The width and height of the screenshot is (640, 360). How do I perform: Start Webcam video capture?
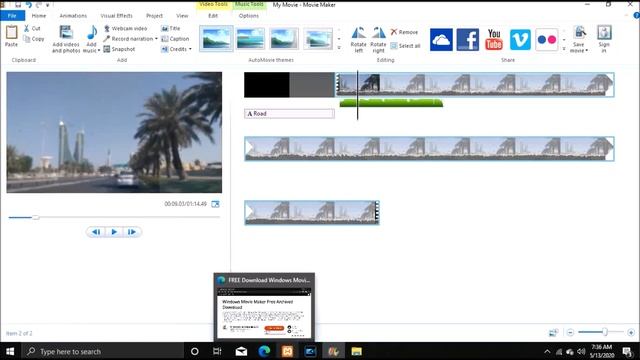(x=125, y=28)
